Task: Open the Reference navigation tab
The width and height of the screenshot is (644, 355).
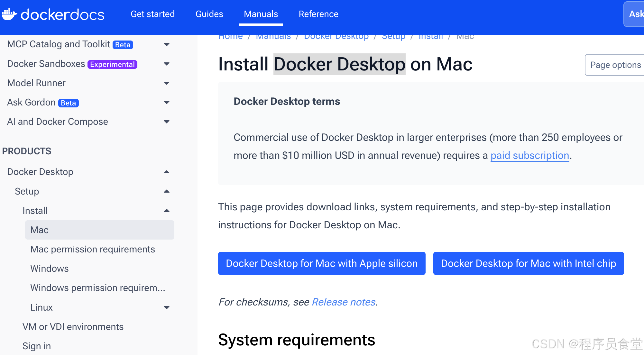Action: point(318,14)
